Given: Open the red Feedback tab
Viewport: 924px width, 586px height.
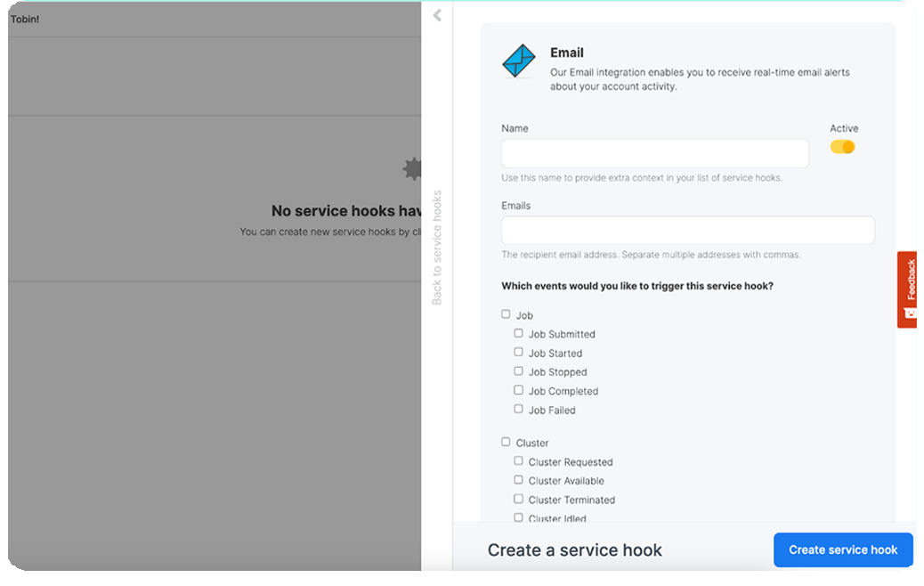Looking at the screenshot, I should [x=908, y=289].
